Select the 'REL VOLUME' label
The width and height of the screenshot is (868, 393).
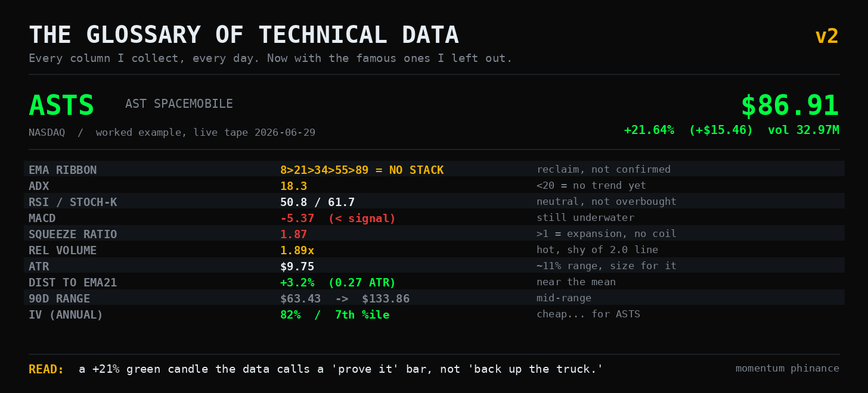tap(63, 251)
